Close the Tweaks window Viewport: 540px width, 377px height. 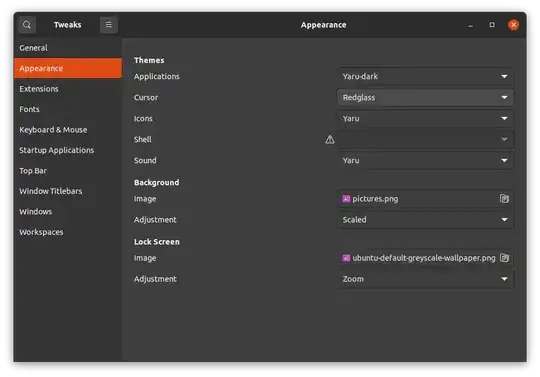click(513, 25)
